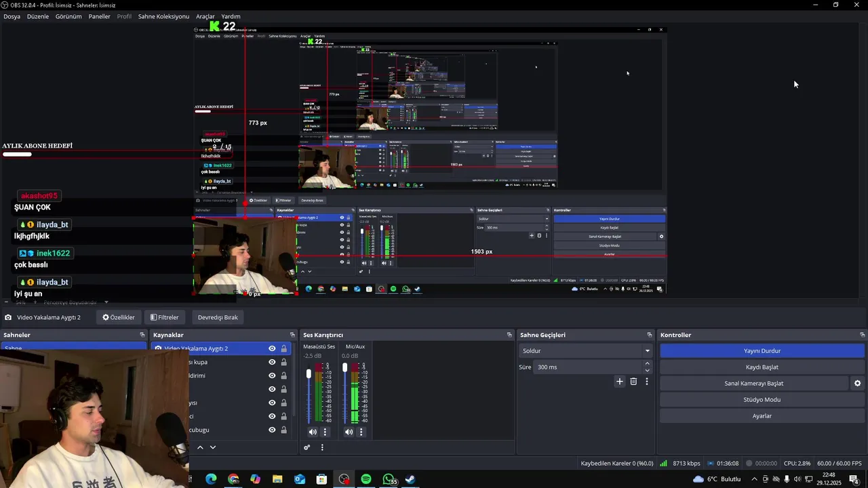This screenshot has width=868, height=488.
Task: Decrease Süre duration with down stepper
Action: (647, 371)
